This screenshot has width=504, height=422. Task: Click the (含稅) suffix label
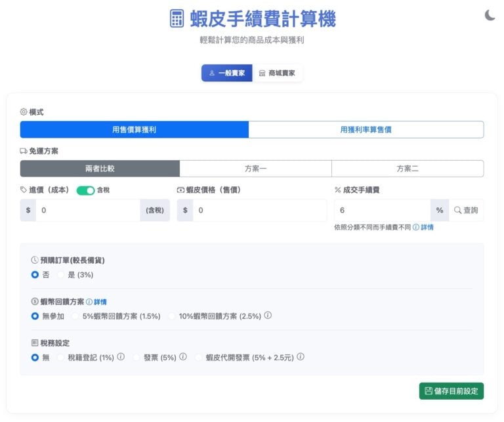[x=155, y=210]
